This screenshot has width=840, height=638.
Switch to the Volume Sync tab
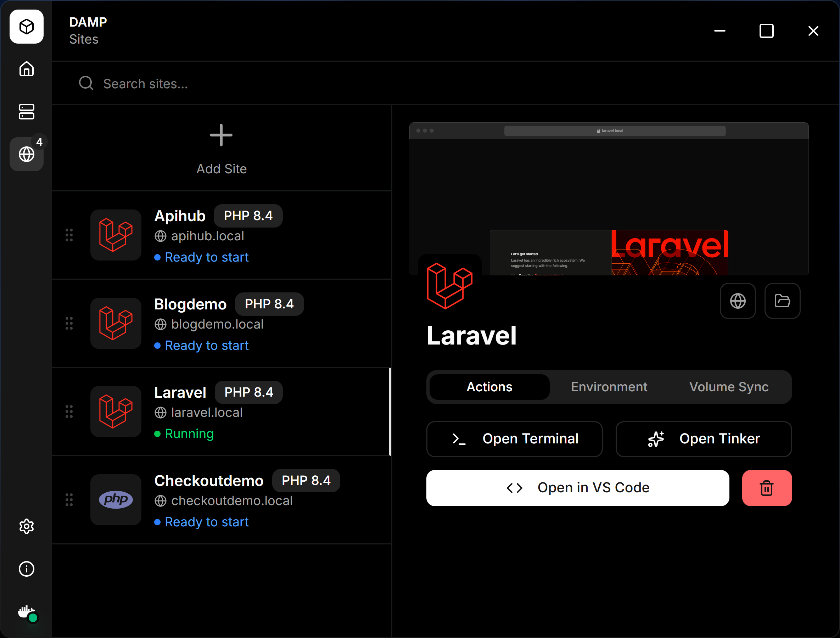728,387
